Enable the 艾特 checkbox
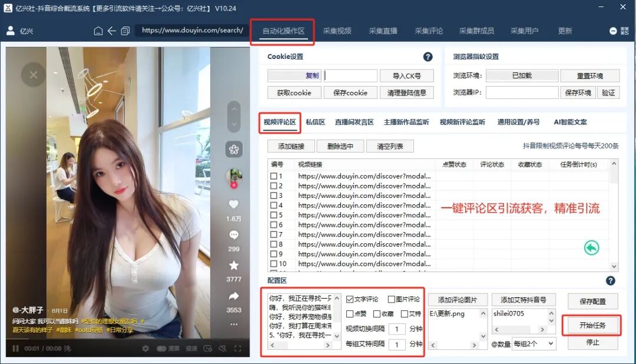 point(405,314)
